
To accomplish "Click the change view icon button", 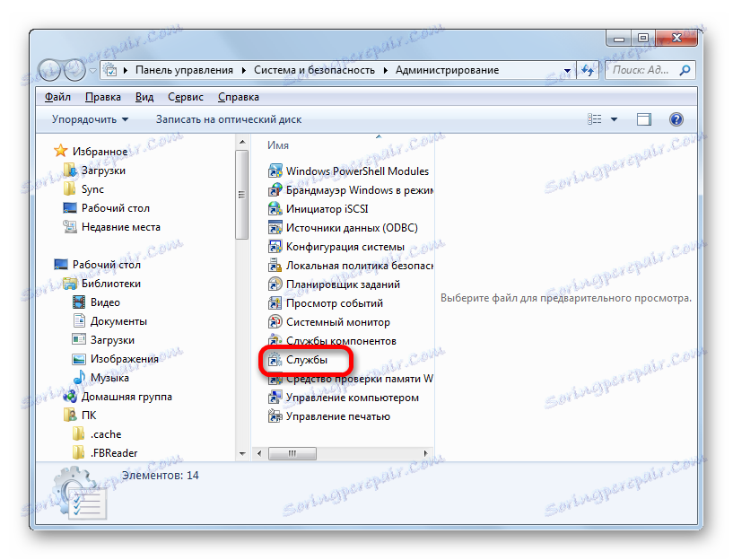I will [x=594, y=119].
